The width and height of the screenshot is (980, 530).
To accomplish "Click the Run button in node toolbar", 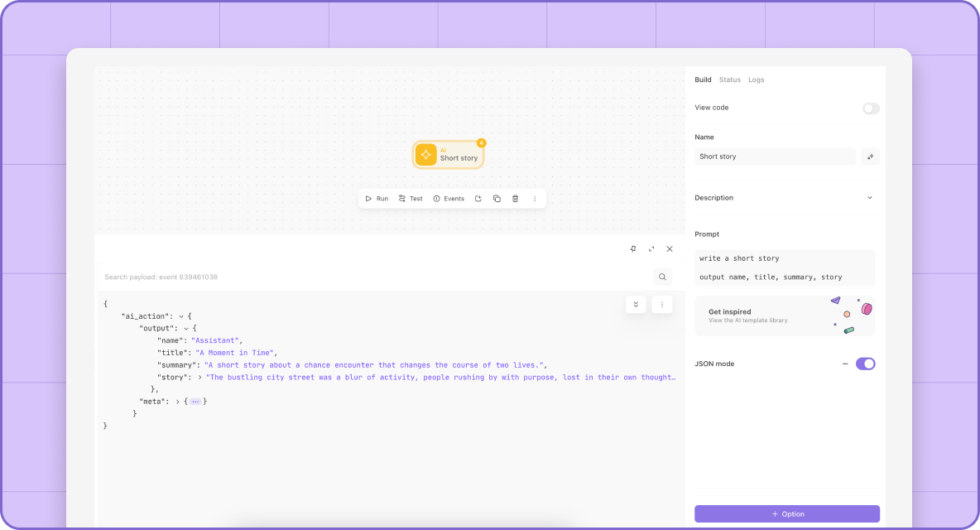I will [377, 199].
